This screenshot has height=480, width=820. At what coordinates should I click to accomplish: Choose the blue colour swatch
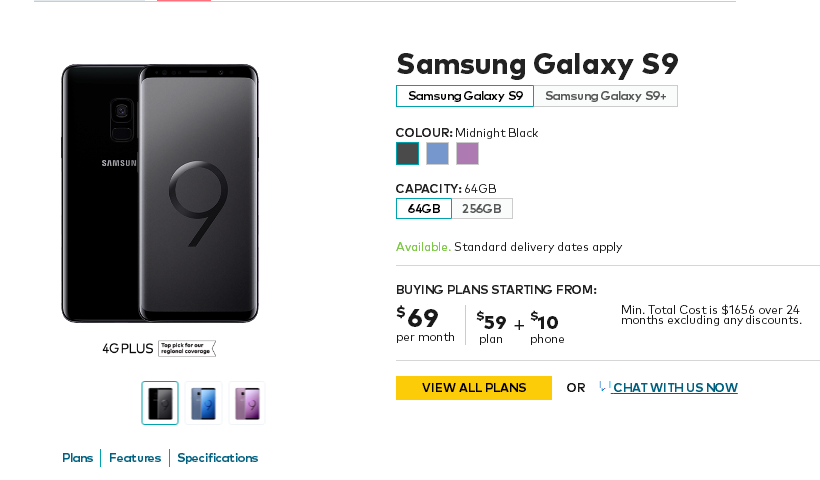tap(437, 154)
